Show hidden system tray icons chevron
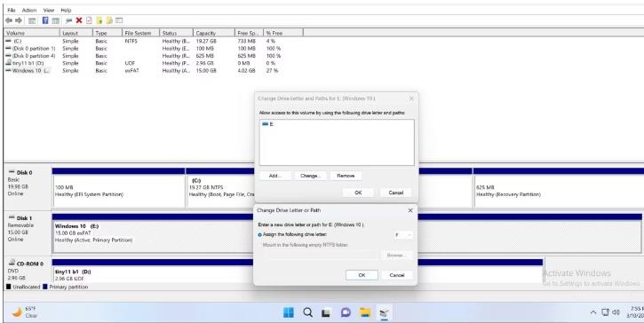The height and width of the screenshot is (323, 644). click(x=593, y=312)
